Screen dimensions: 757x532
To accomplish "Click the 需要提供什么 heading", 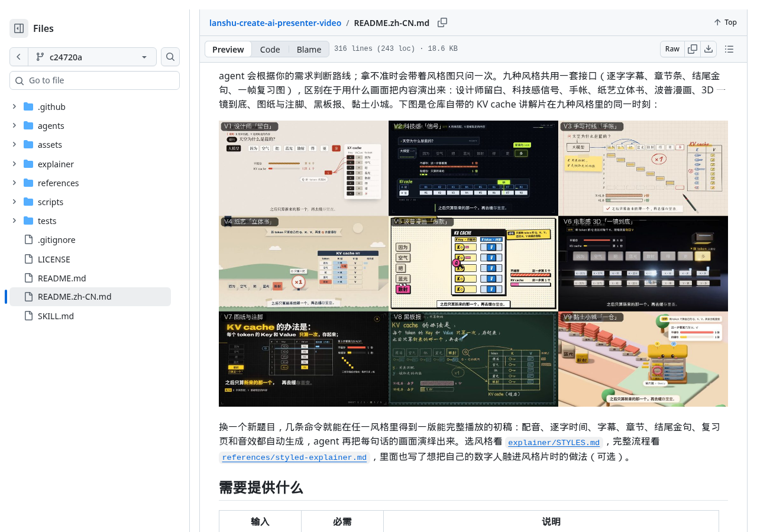I will pyautogui.click(x=261, y=488).
